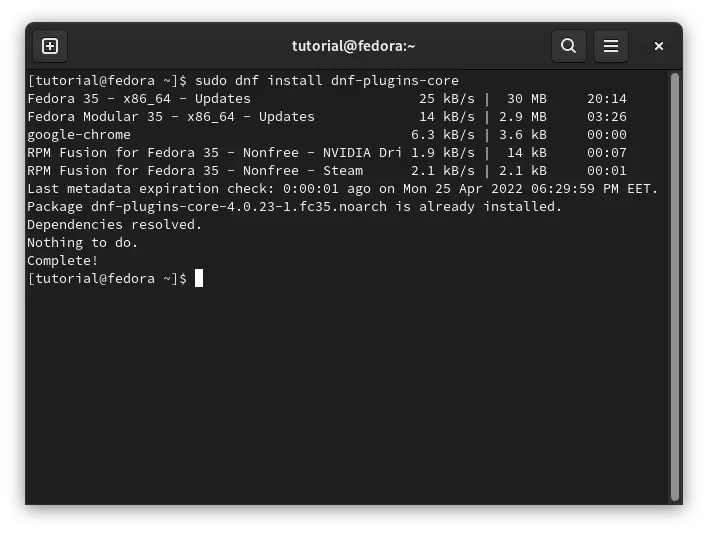
Task: Click the '2.9 MB' size value
Action: click(x=523, y=117)
